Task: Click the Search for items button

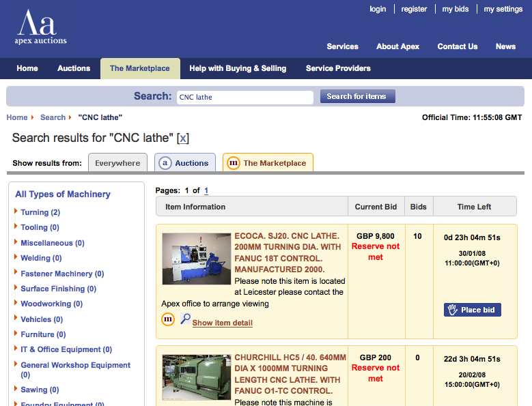Action: tap(358, 96)
